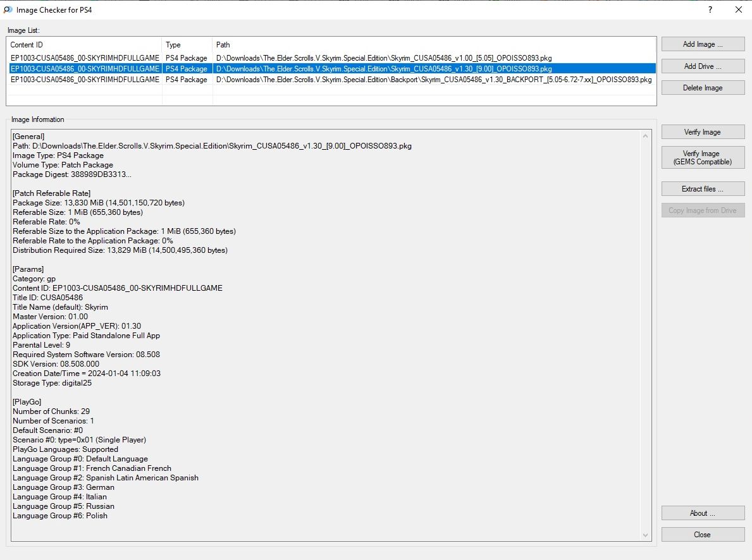Select the v1.00_[5.05] package row
752x560 pixels.
click(332, 58)
